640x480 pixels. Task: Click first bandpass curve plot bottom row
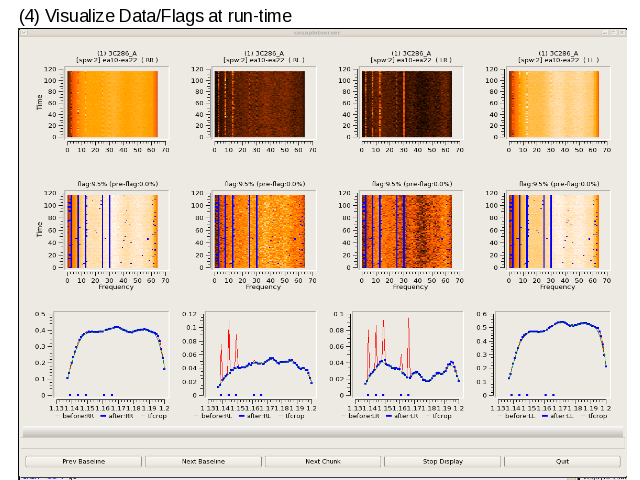pyautogui.click(x=111, y=354)
